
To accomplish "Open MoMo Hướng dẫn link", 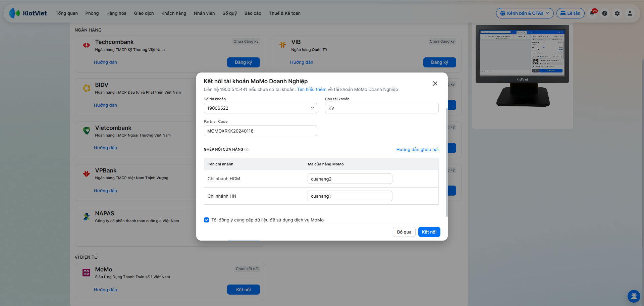I will tap(105, 290).
